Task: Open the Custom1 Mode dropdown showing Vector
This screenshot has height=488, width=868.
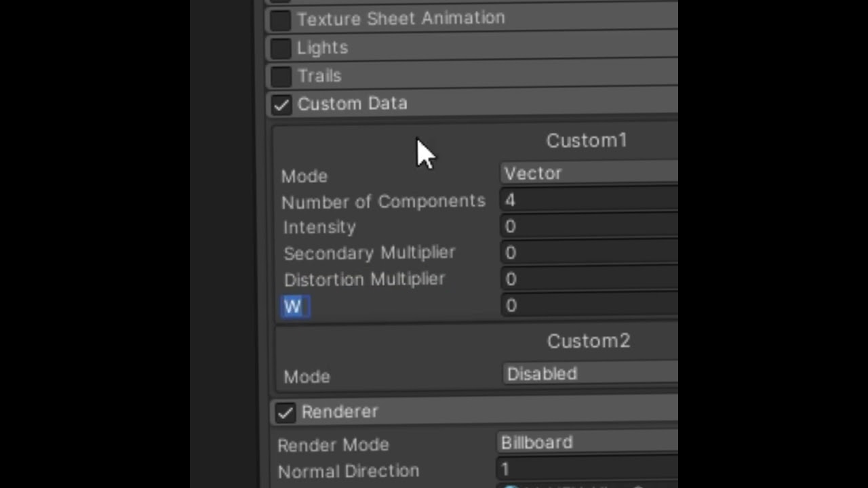Action: click(x=589, y=174)
